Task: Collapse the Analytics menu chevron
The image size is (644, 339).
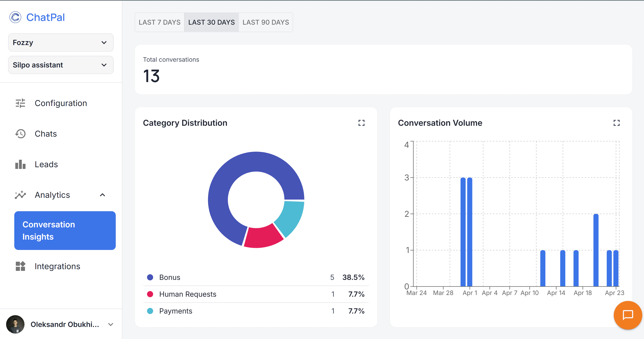Action: point(102,195)
